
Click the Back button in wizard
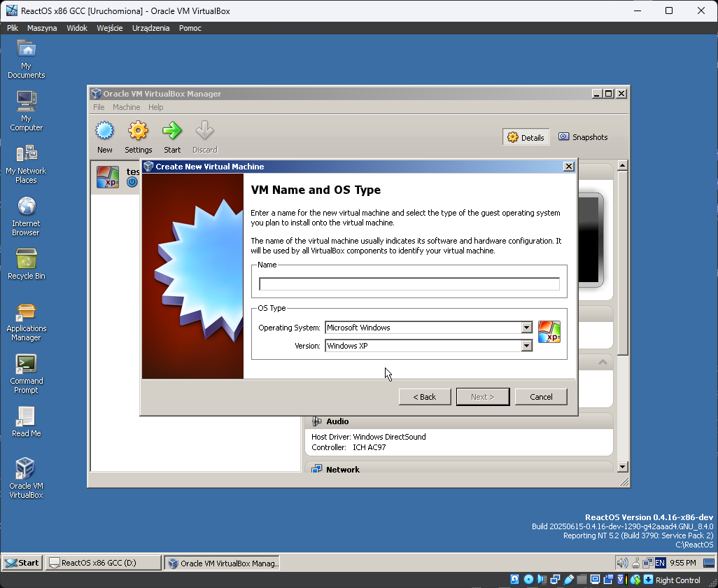pos(425,397)
